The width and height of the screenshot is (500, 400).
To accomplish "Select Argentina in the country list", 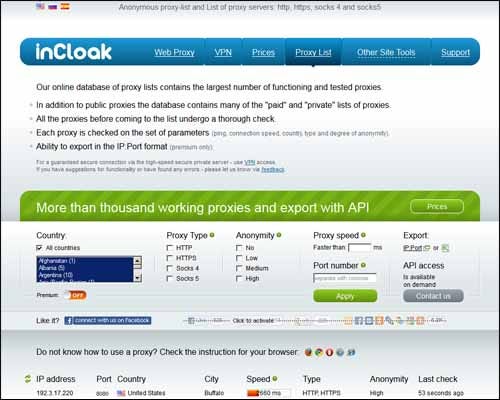I will (56, 275).
